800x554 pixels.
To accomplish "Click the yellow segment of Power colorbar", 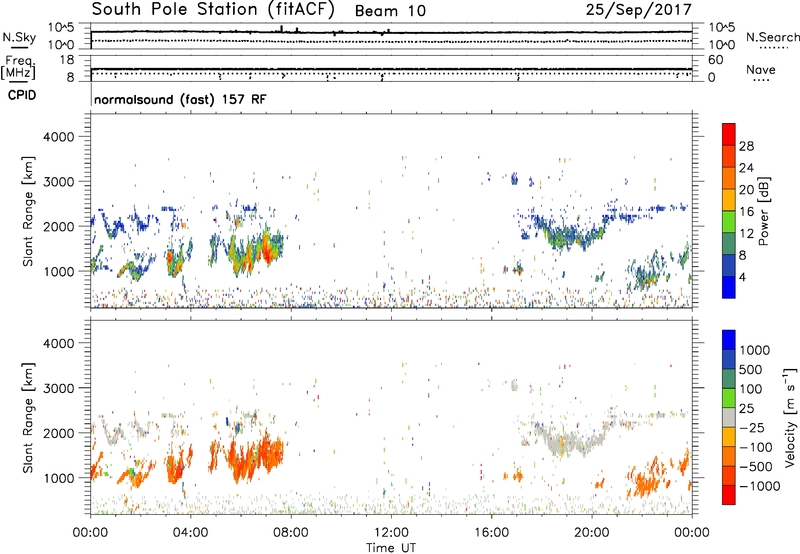I will click(x=729, y=200).
